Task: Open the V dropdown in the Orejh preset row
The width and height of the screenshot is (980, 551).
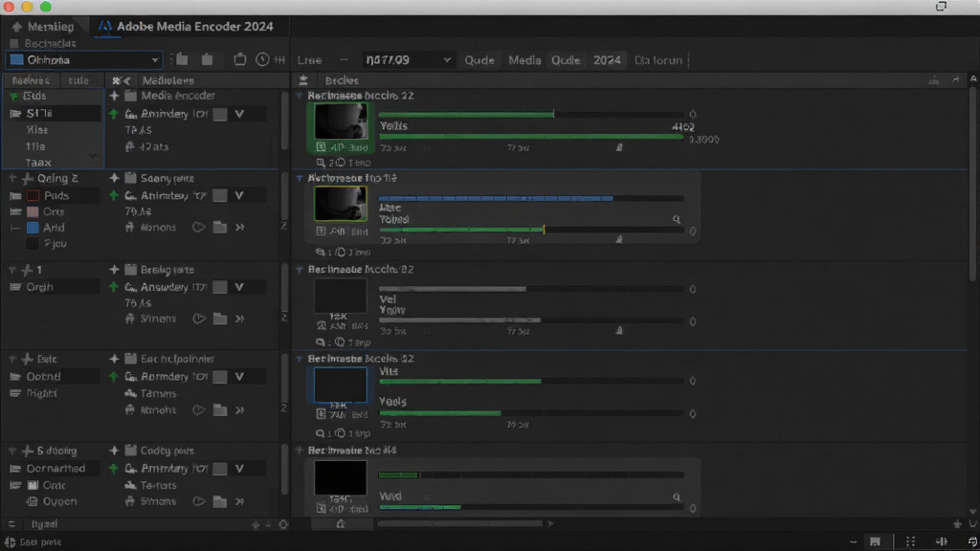Action: pyautogui.click(x=239, y=287)
